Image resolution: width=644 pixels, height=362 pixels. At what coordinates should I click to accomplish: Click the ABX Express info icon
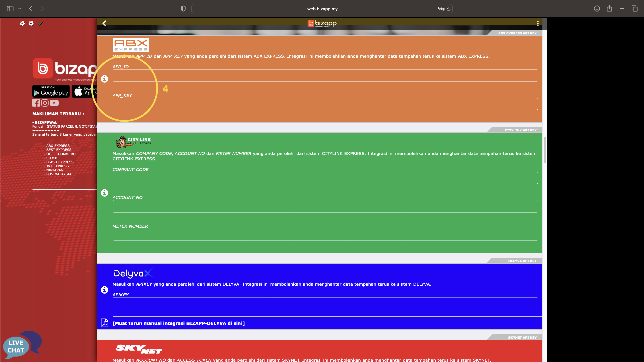click(105, 79)
